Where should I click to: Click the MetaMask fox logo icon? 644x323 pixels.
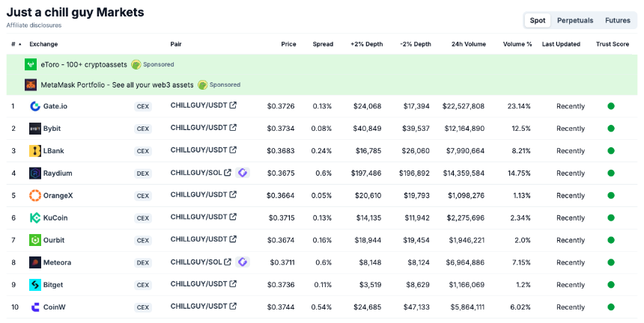point(31,84)
